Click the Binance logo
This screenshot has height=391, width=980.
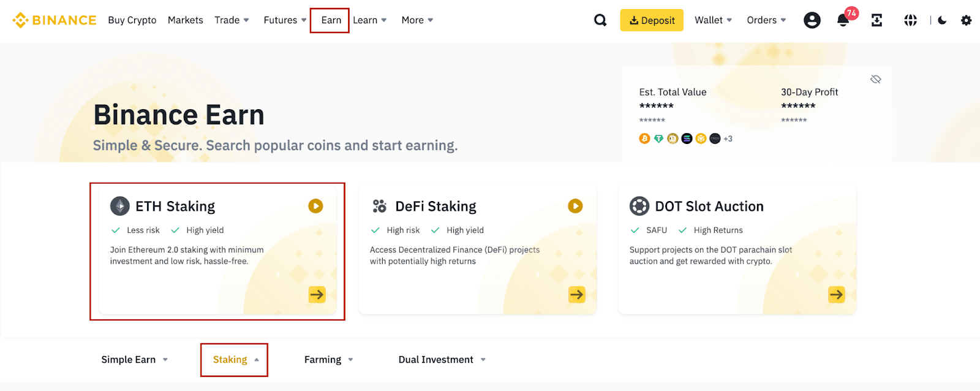point(55,20)
